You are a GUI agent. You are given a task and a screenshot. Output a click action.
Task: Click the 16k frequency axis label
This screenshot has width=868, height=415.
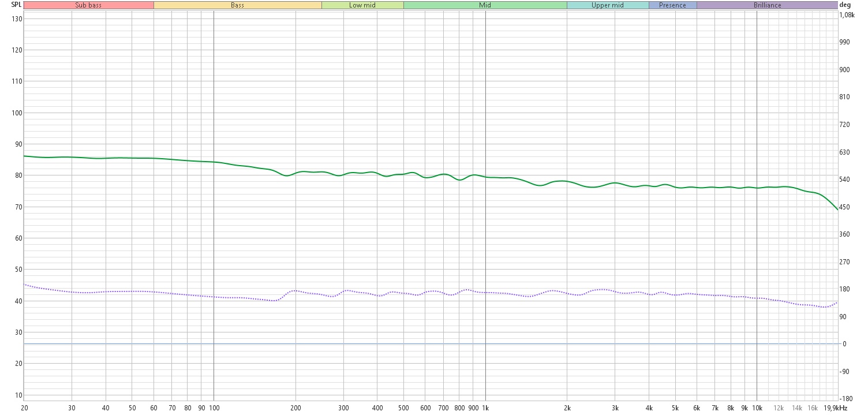pyautogui.click(x=813, y=408)
